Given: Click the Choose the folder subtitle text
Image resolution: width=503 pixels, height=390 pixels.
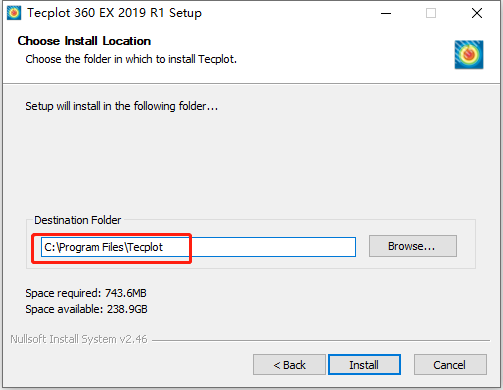Looking at the screenshot, I should 131,59.
